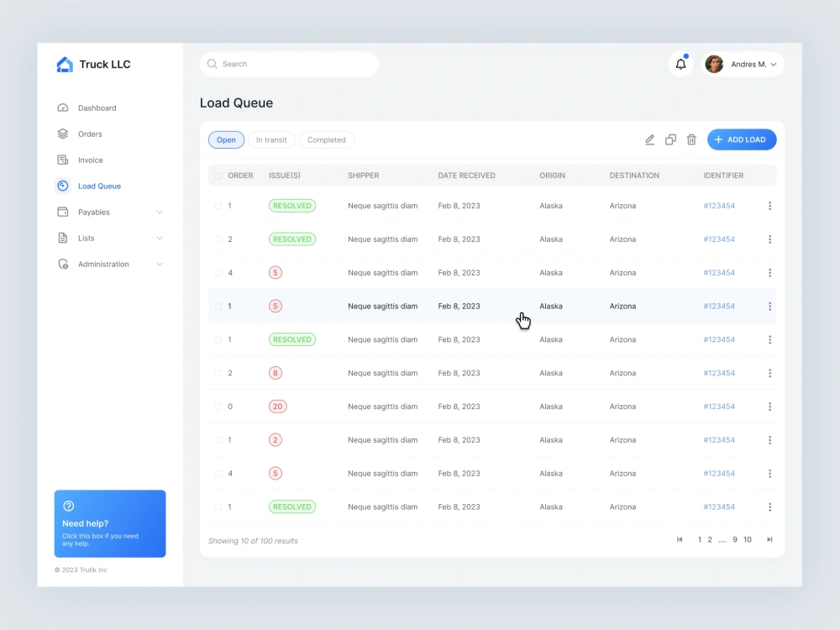Open the three-dot menu for order 2 RESOLVED row
This screenshot has height=630, width=840.
769,239
